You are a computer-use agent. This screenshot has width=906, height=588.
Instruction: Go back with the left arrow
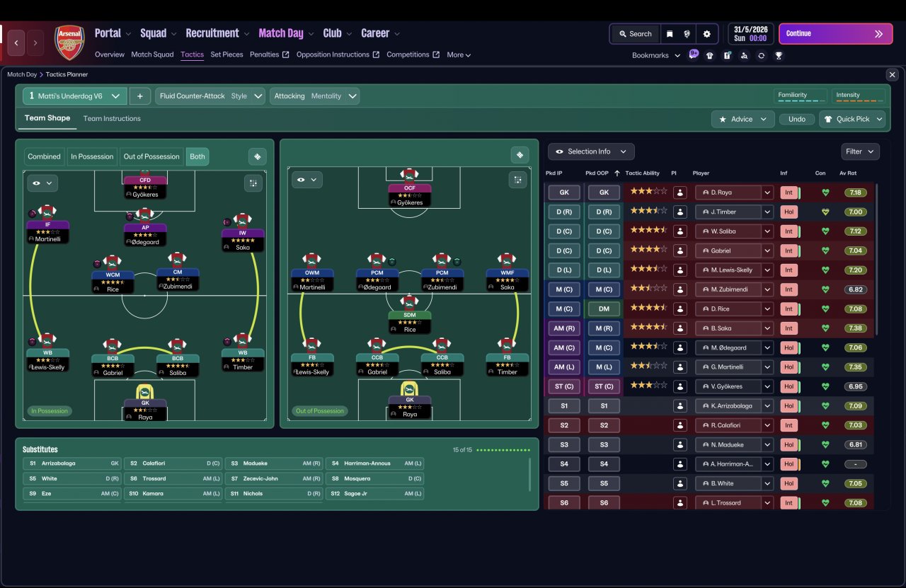[x=16, y=42]
